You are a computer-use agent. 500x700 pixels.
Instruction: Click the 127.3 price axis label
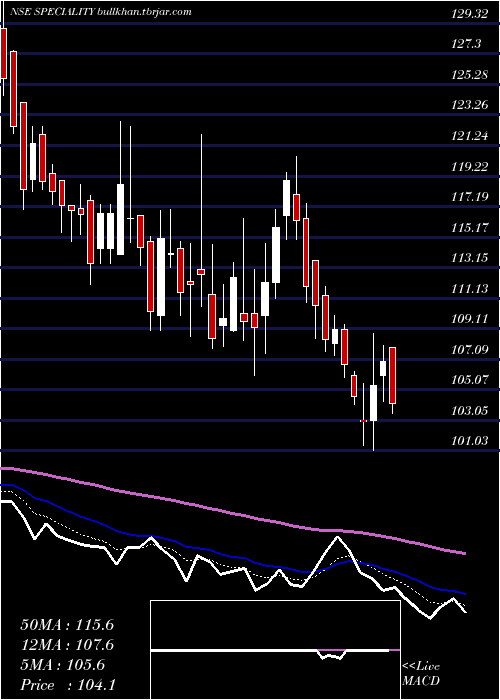pyautogui.click(x=466, y=44)
